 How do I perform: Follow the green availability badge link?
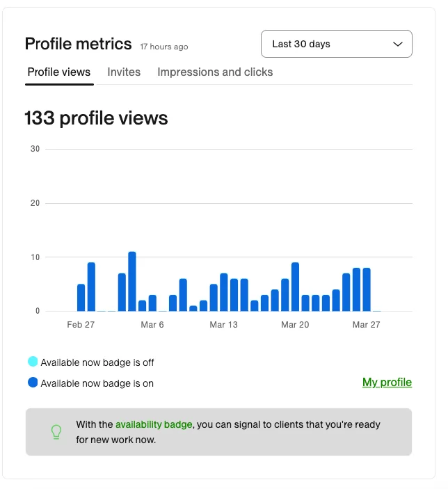point(153,424)
